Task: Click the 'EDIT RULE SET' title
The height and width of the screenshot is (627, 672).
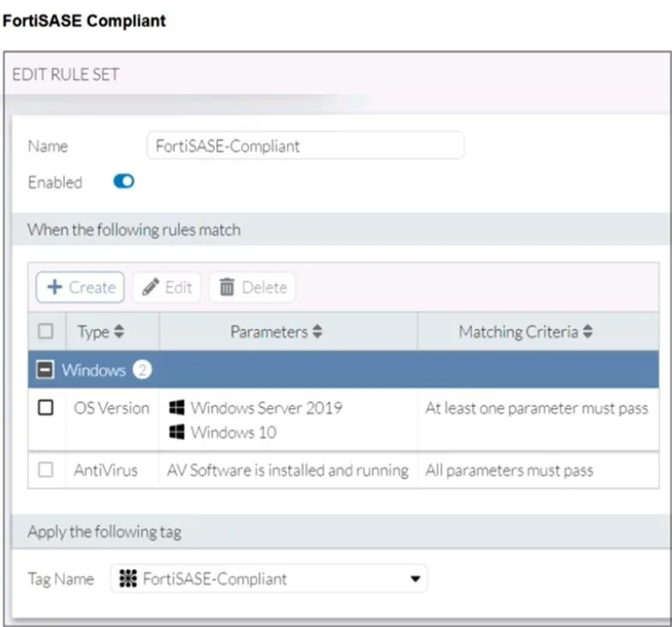Action: tap(66, 74)
